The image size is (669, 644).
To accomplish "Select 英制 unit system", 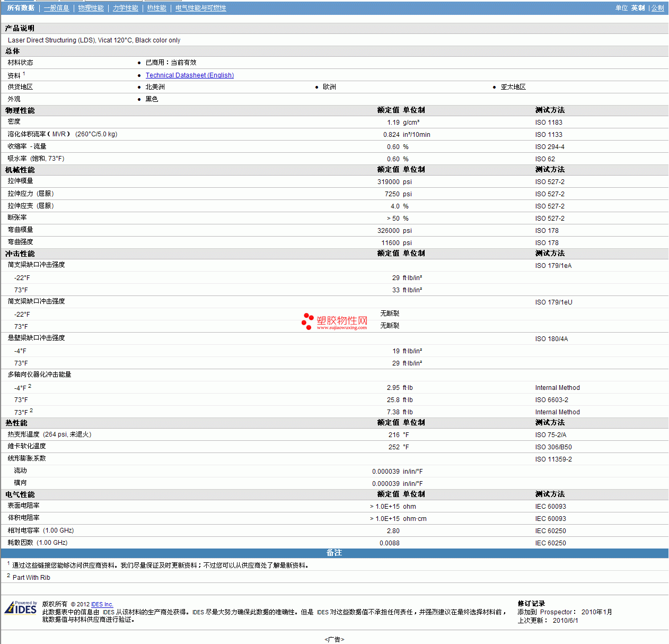I will coord(638,8).
